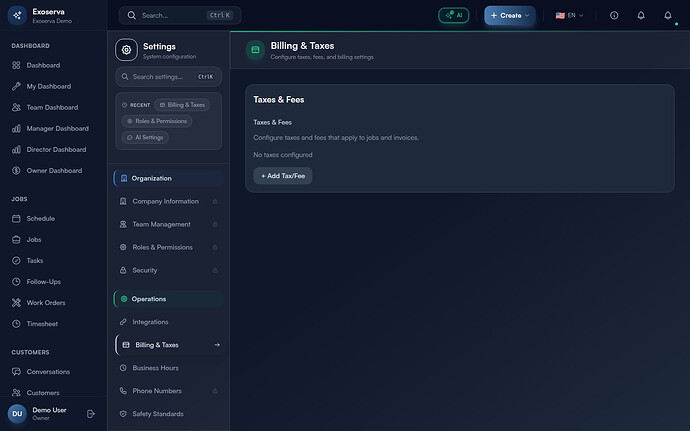Open the Customers page
Screen dimensions: 690x431
pos(54,392)
